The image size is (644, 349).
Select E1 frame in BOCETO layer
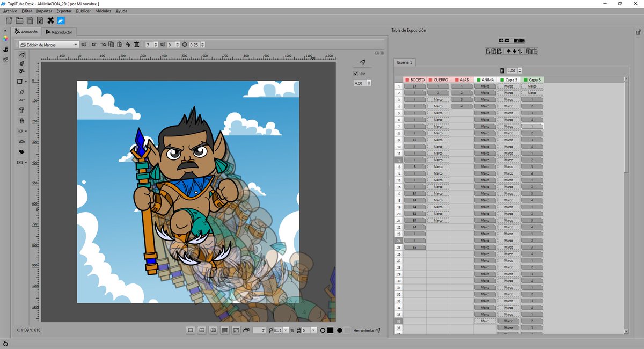point(414,86)
